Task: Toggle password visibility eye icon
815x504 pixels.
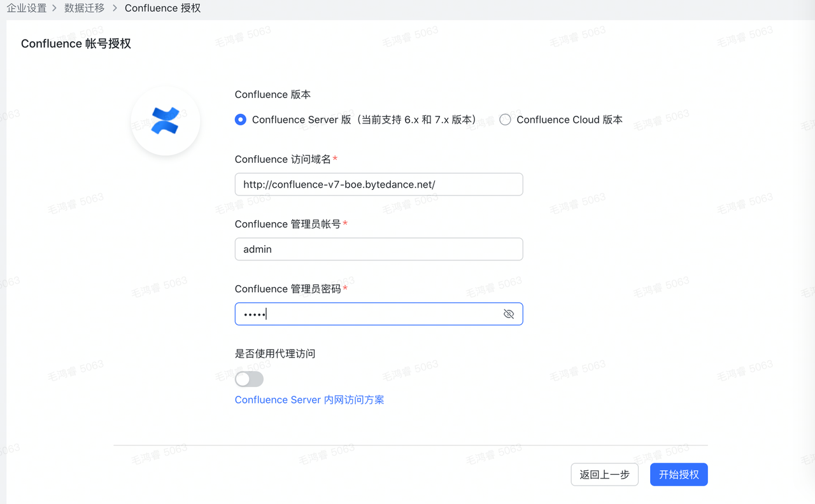Action: (509, 314)
